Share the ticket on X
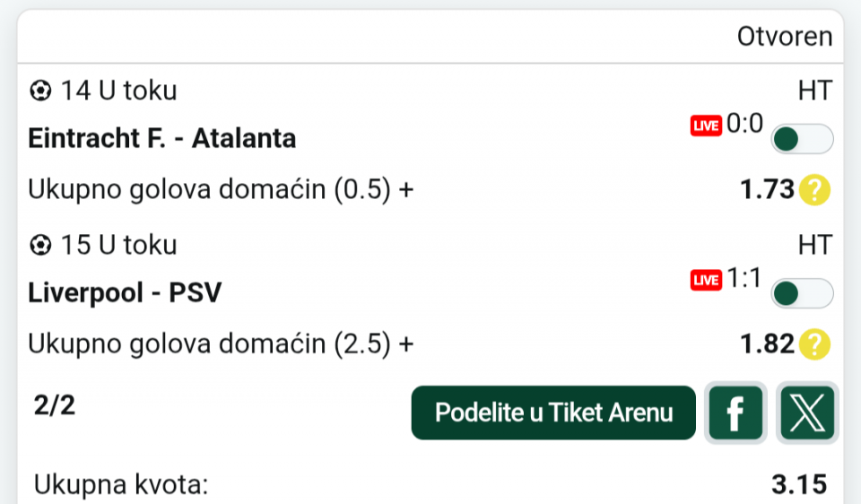The width and height of the screenshot is (861, 504). click(807, 413)
